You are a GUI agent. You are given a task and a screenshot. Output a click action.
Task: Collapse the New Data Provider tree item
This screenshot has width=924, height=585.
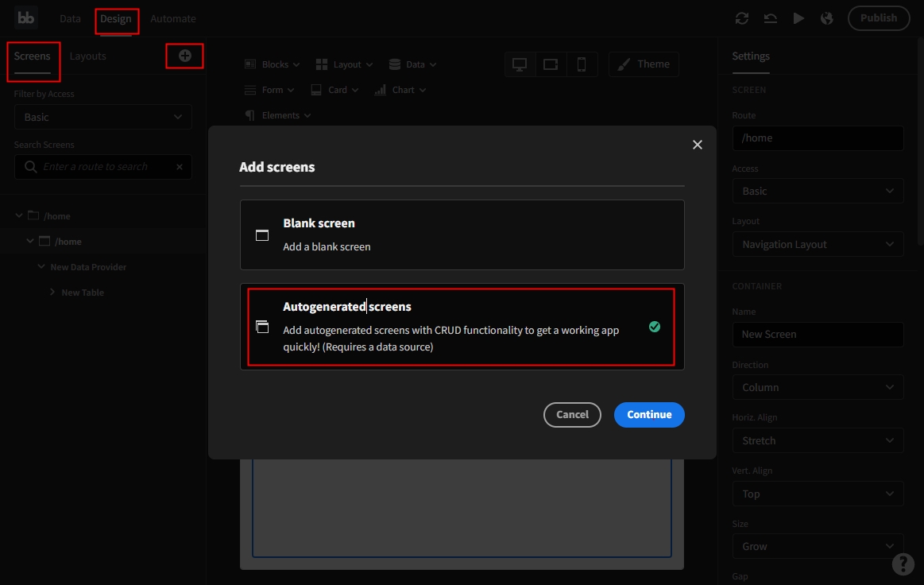pyautogui.click(x=41, y=267)
